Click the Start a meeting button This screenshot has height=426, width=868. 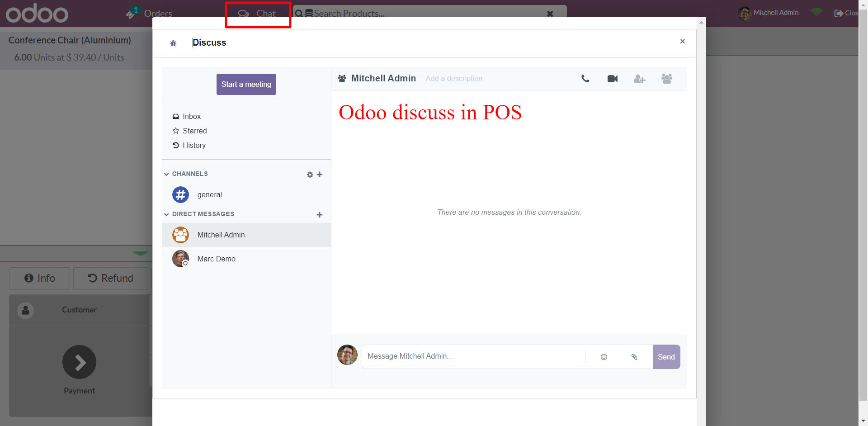246,84
